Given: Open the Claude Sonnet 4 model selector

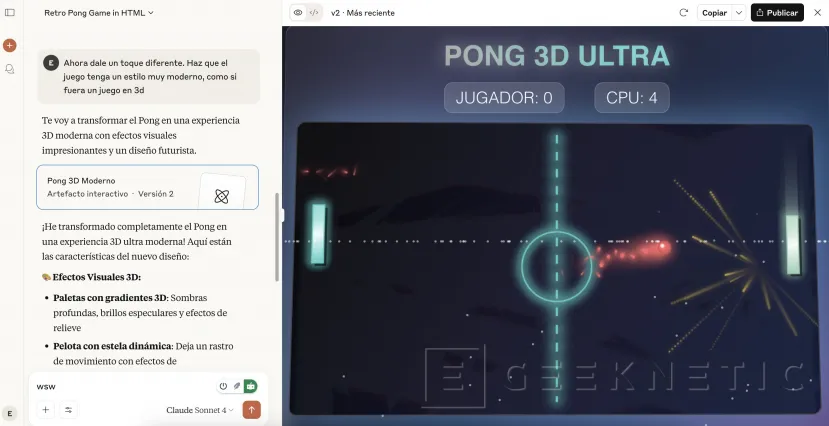Looking at the screenshot, I should [x=199, y=410].
